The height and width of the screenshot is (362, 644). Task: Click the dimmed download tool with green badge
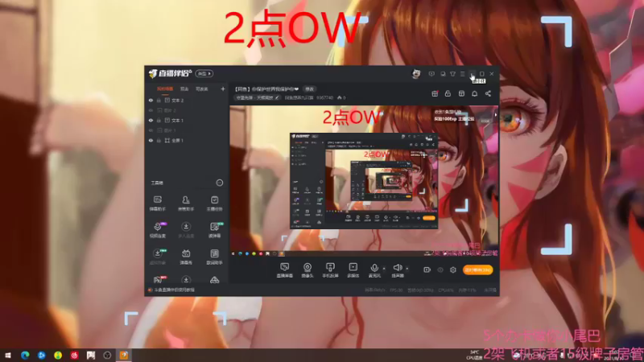pos(158,257)
